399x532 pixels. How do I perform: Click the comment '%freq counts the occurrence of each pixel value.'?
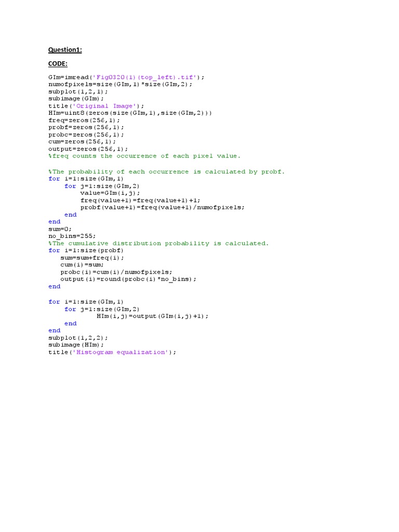point(144,156)
